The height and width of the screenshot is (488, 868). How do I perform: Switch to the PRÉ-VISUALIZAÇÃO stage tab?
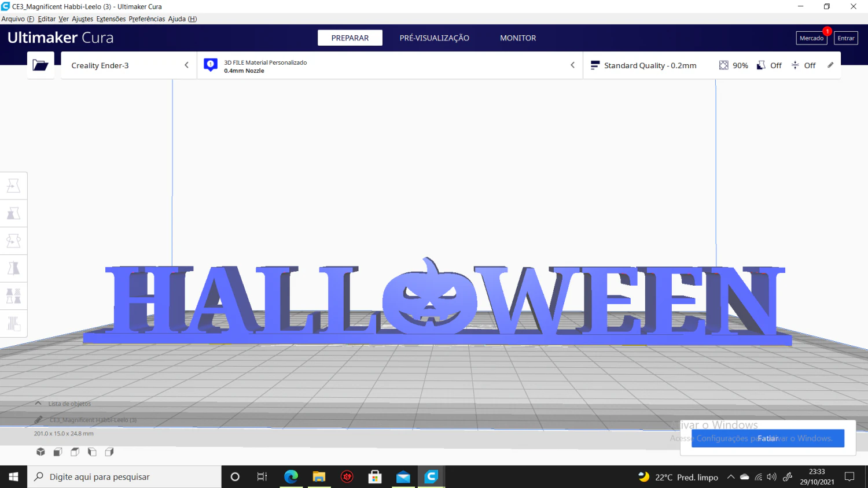[435, 38]
